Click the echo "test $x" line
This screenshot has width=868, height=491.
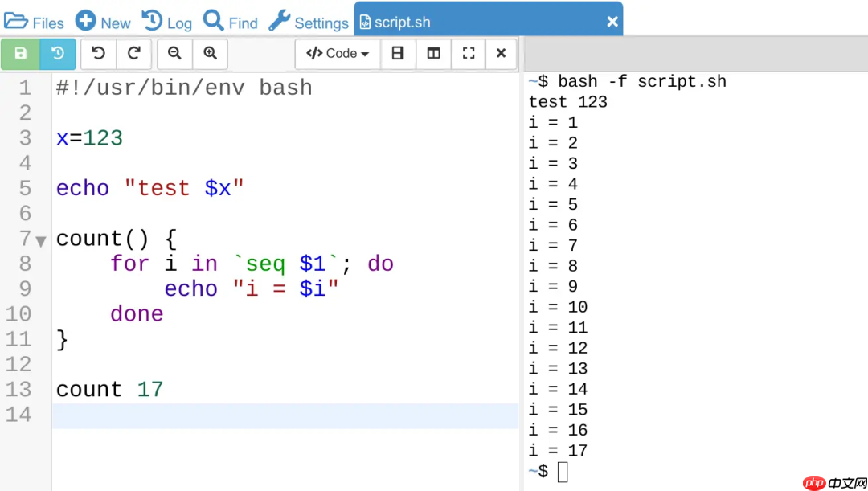click(150, 189)
